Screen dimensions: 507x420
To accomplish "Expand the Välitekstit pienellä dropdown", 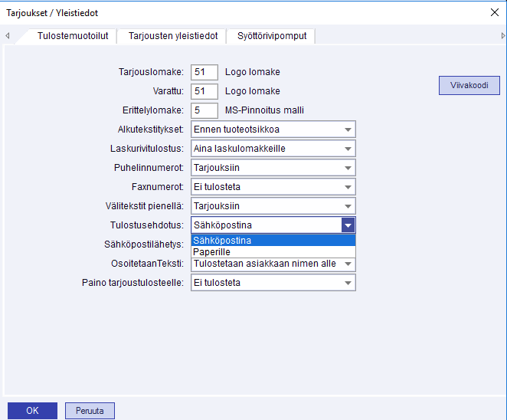I will [348, 206].
